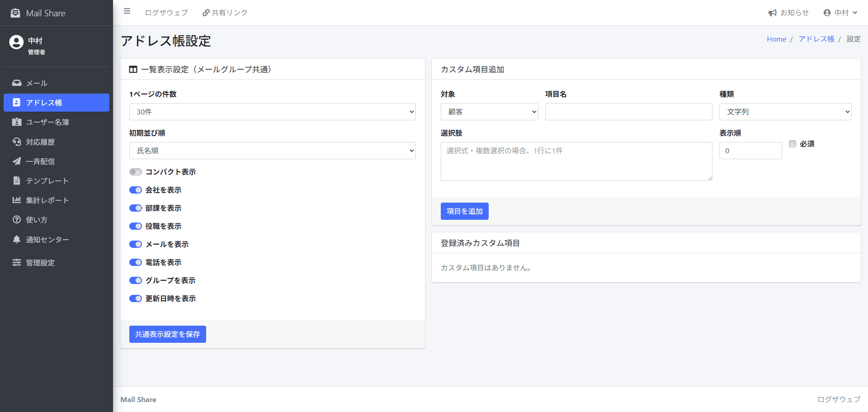
Task: Switch off グループを表示
Action: coord(136,280)
